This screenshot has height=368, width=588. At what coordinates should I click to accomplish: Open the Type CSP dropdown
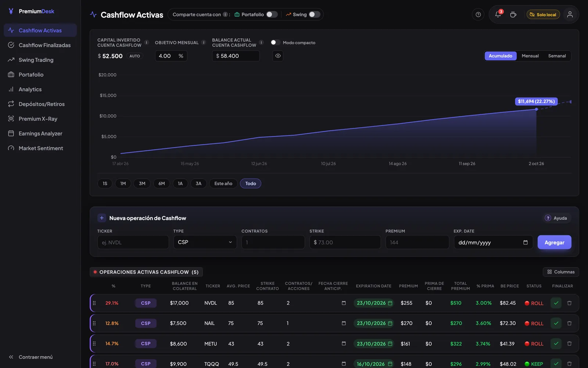pyautogui.click(x=205, y=242)
